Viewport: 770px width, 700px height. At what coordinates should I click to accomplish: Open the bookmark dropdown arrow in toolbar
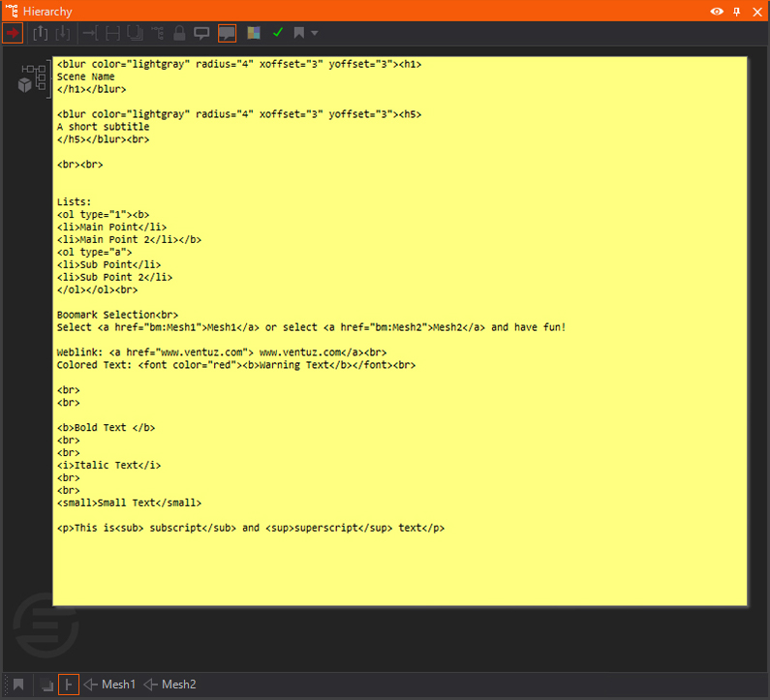[x=314, y=34]
